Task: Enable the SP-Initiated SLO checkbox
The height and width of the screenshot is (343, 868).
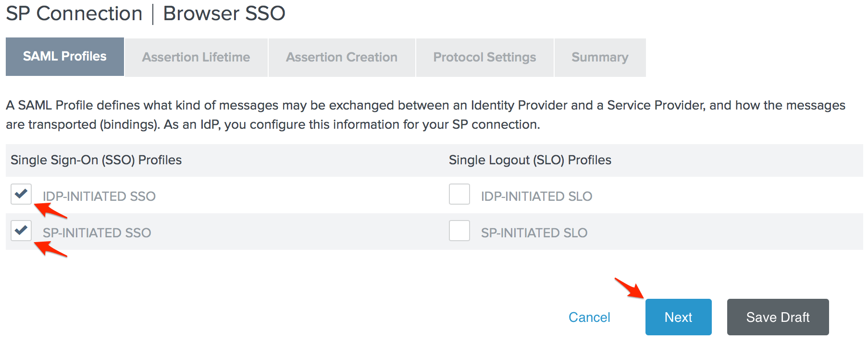Action: (x=459, y=231)
